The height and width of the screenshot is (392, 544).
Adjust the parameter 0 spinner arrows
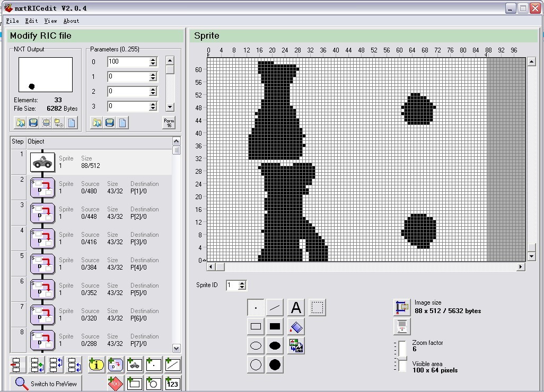153,61
